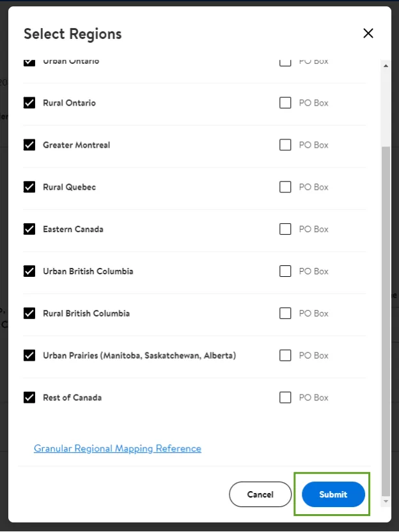The width and height of the screenshot is (399, 532).
Task: Uncheck the Greater Montreal region checkbox
Action: tap(29, 145)
